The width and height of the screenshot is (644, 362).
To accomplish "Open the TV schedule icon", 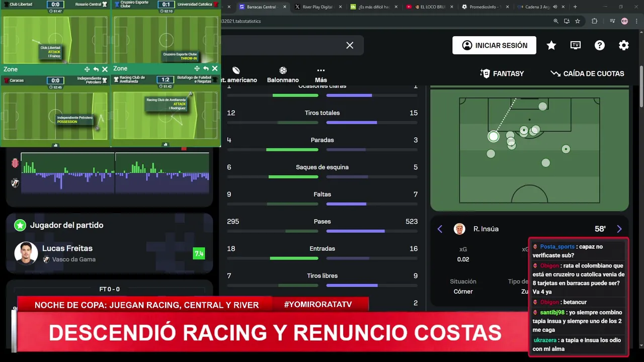I will coord(576,45).
